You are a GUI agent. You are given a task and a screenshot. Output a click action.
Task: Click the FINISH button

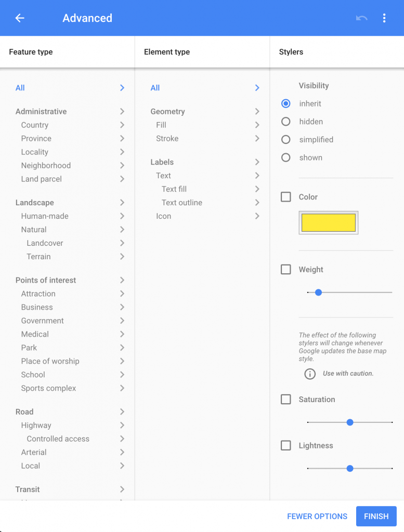point(376,516)
